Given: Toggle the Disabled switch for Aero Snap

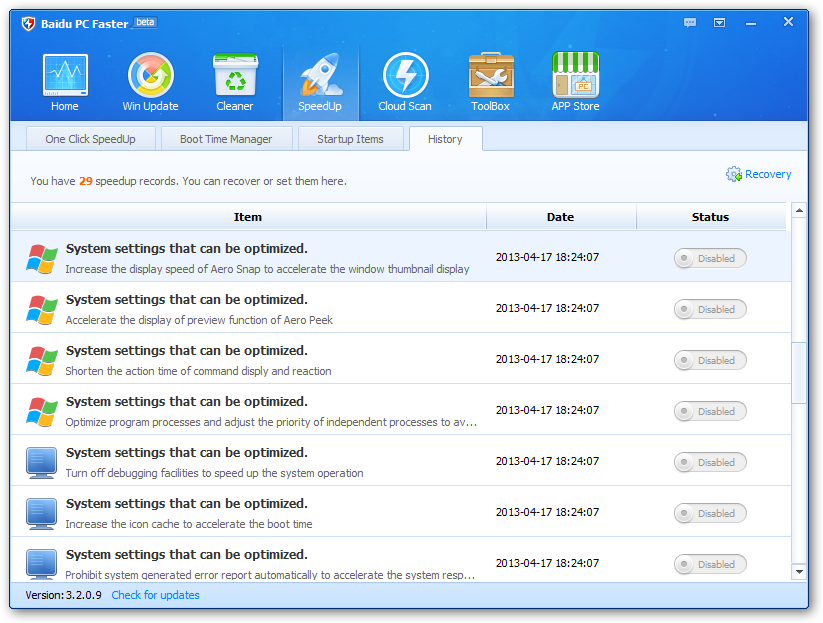Looking at the screenshot, I should [x=710, y=258].
